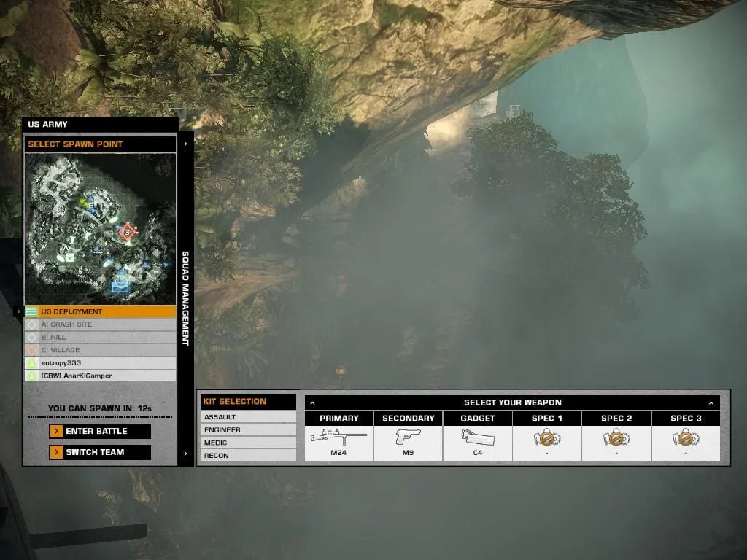Choose the Medic kit
The image size is (747, 560).
coord(248,443)
